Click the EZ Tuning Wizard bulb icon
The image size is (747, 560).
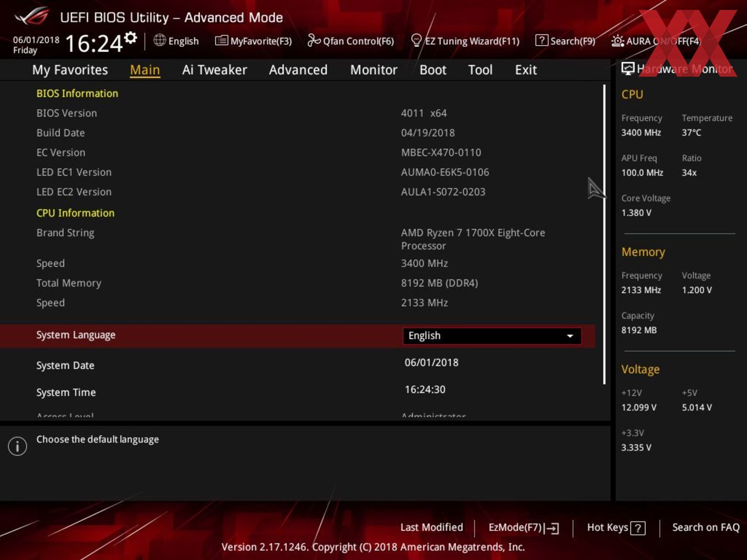[x=416, y=40]
